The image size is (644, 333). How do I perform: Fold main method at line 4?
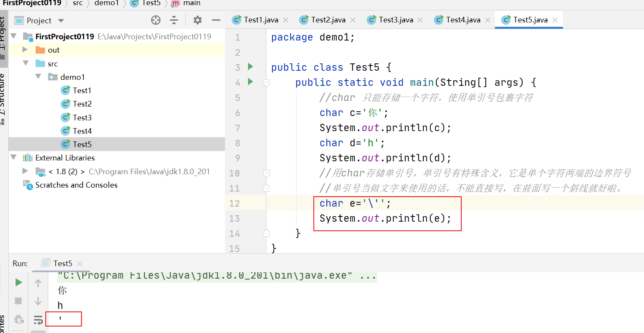point(266,82)
